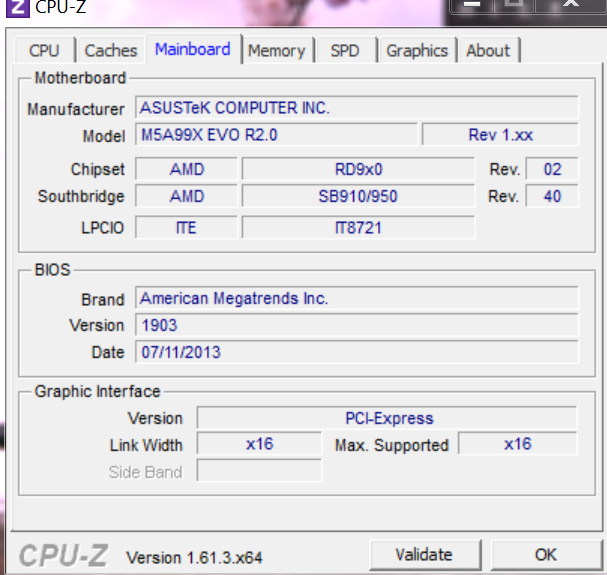Open the About tab
The height and width of the screenshot is (575, 607).
click(488, 50)
